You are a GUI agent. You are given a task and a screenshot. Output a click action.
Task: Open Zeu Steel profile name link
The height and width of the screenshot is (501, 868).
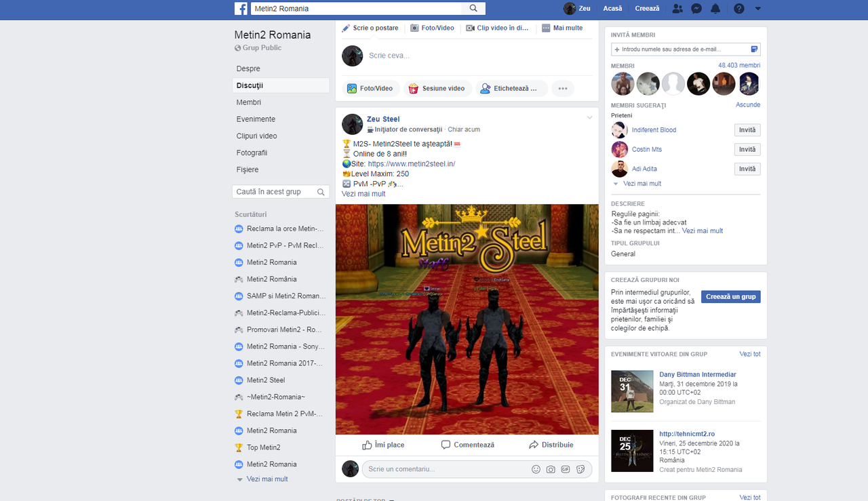383,119
